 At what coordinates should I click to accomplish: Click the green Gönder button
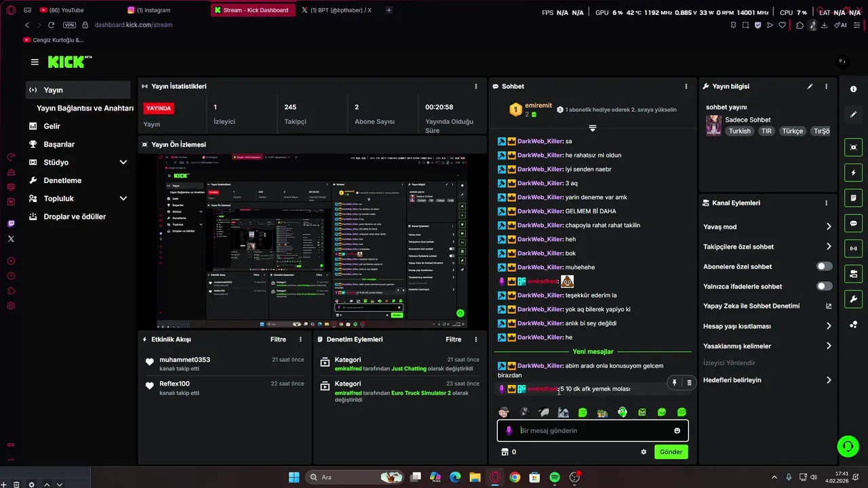point(671,452)
